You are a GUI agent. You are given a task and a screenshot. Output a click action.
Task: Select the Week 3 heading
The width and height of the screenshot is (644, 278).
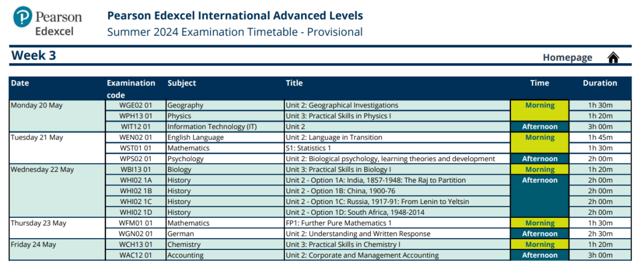coord(33,55)
